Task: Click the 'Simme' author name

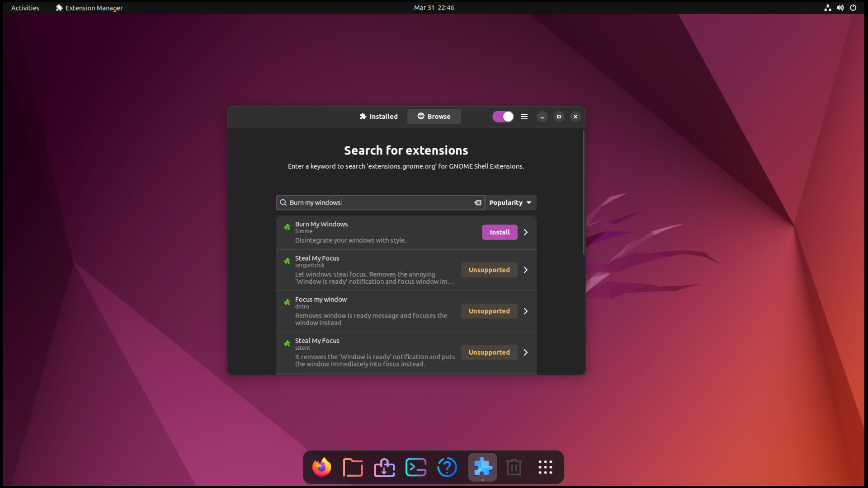Action: [304, 231]
